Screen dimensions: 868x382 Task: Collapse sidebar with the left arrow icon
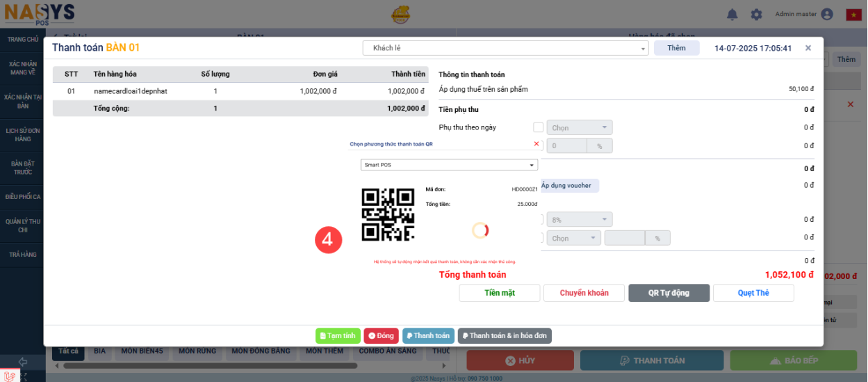[22, 362]
